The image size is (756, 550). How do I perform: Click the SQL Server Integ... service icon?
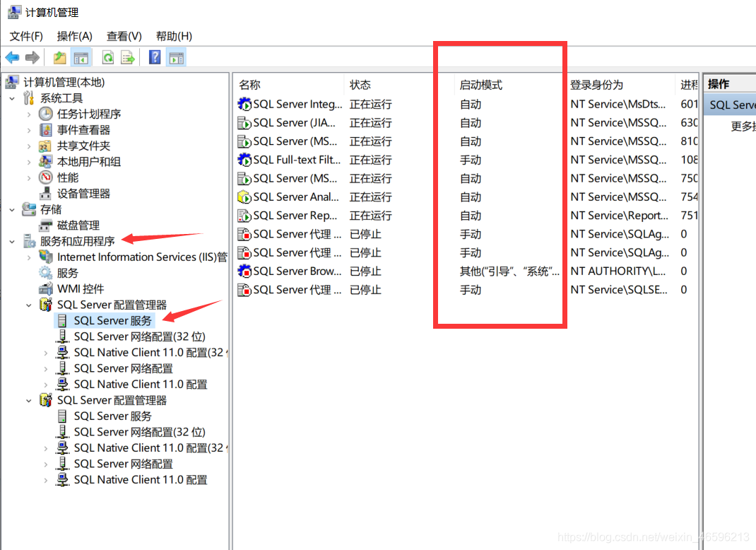pyautogui.click(x=244, y=104)
